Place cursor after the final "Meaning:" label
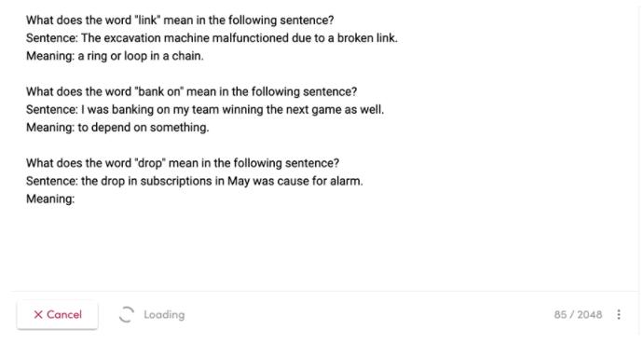 tap(78, 199)
